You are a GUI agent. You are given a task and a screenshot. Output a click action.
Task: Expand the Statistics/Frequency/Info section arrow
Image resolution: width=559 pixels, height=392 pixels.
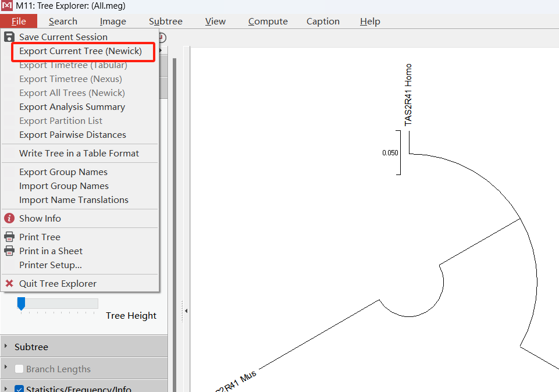click(6, 389)
